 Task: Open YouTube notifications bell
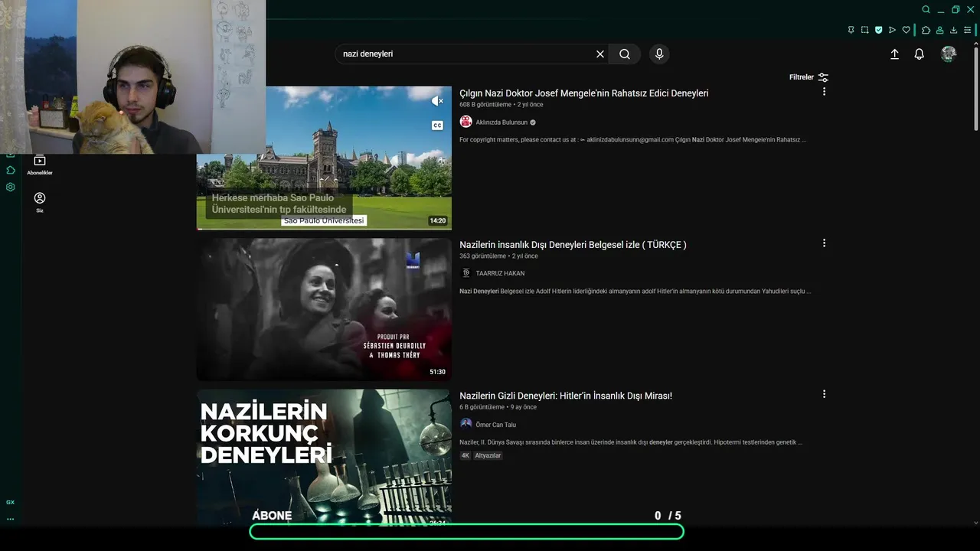[x=920, y=54]
